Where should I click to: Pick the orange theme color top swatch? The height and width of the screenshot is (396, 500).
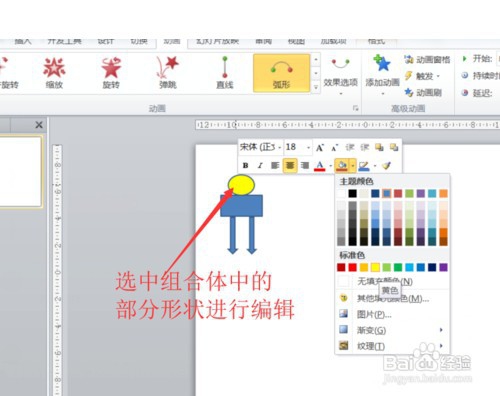443,194
